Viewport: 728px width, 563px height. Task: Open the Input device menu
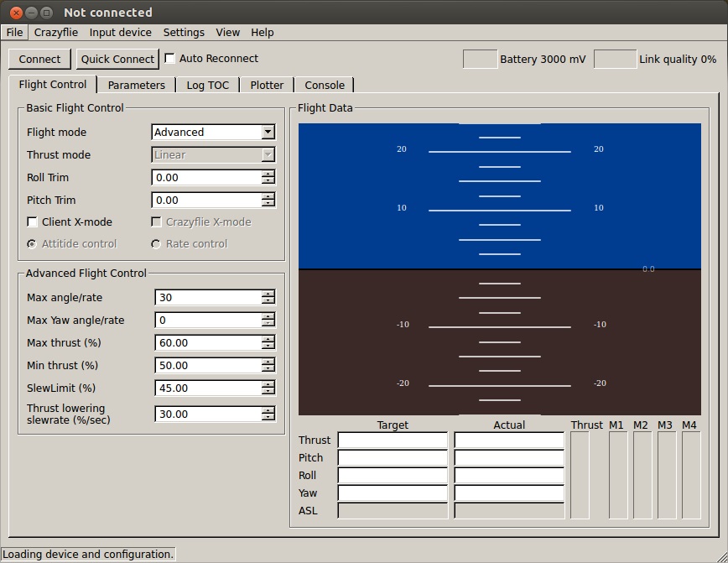tap(120, 33)
